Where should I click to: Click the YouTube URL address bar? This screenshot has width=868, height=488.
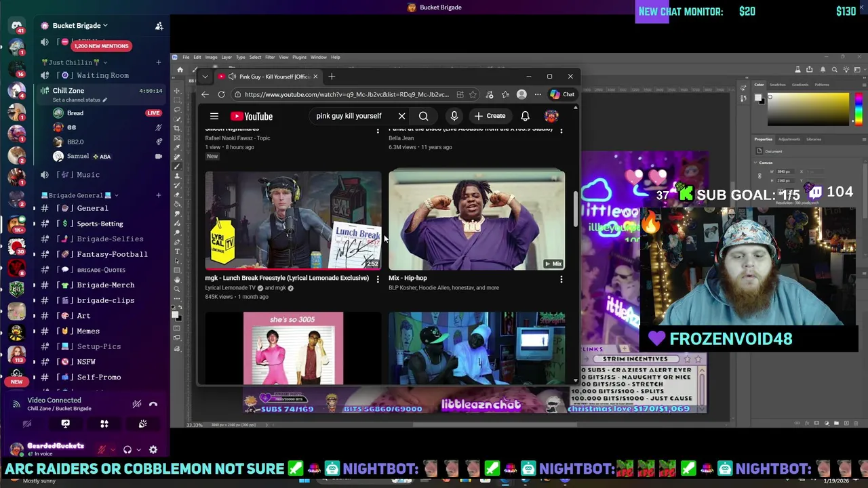click(x=346, y=94)
